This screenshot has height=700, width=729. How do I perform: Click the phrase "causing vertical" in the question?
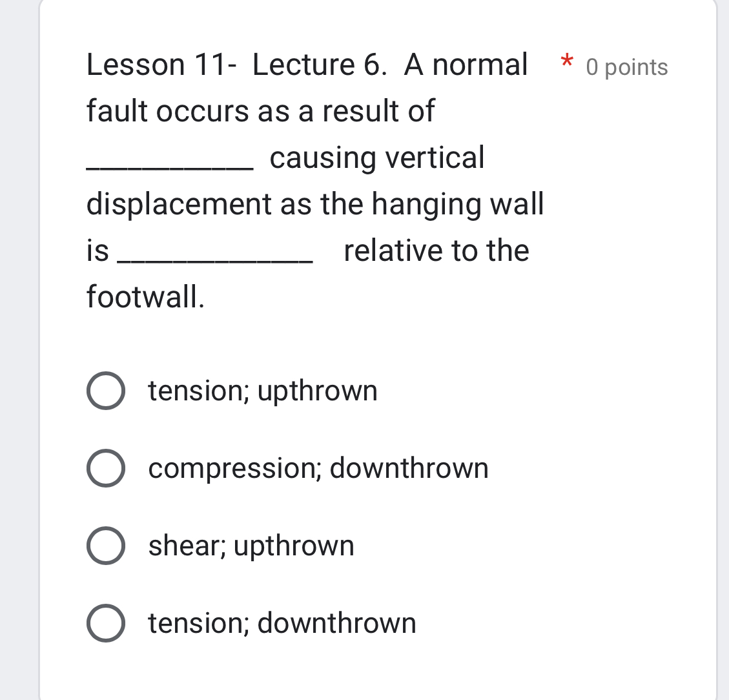(376, 157)
